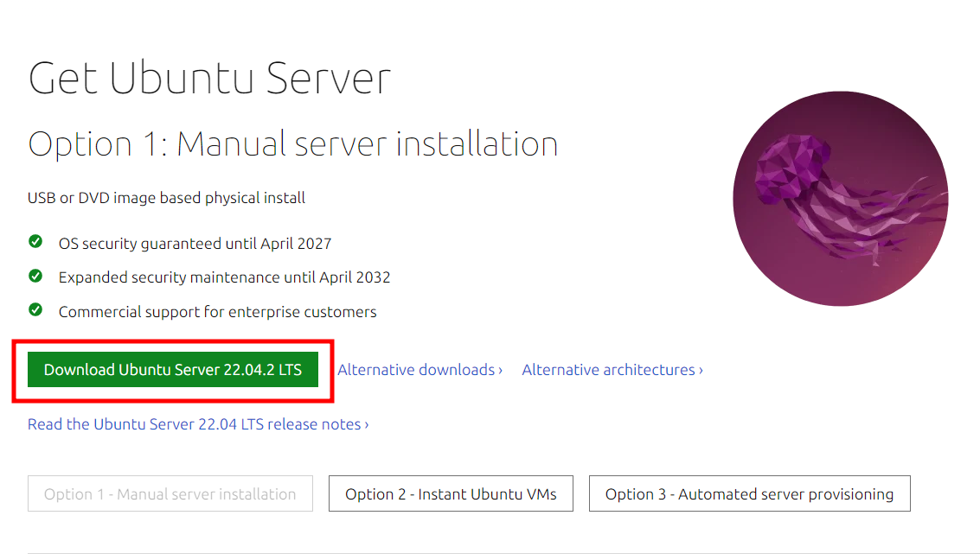Click Download Ubuntu Server 22.04.2 LTS button

tap(172, 370)
